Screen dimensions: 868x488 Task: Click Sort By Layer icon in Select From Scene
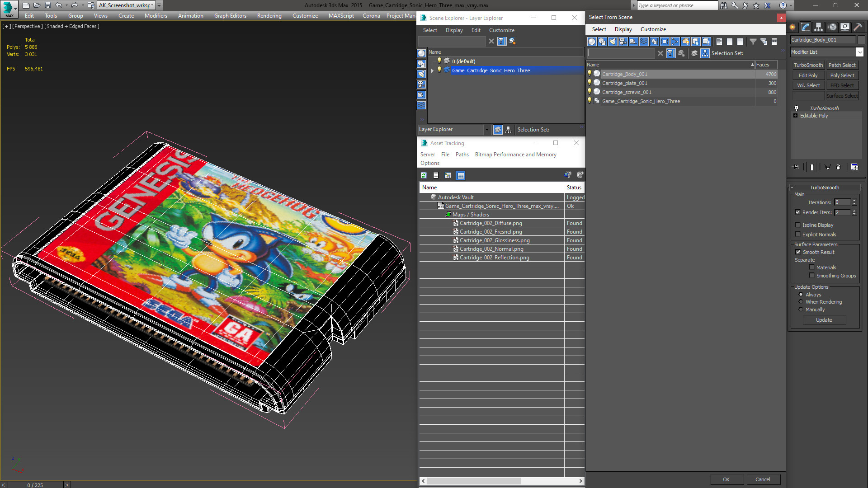[x=694, y=53]
